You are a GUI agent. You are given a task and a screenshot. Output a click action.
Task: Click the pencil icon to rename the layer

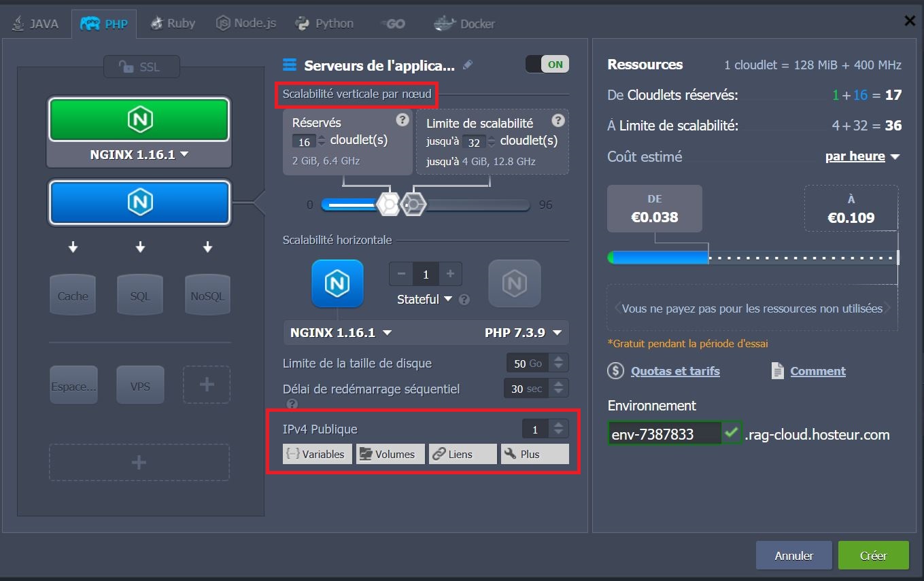(x=467, y=65)
